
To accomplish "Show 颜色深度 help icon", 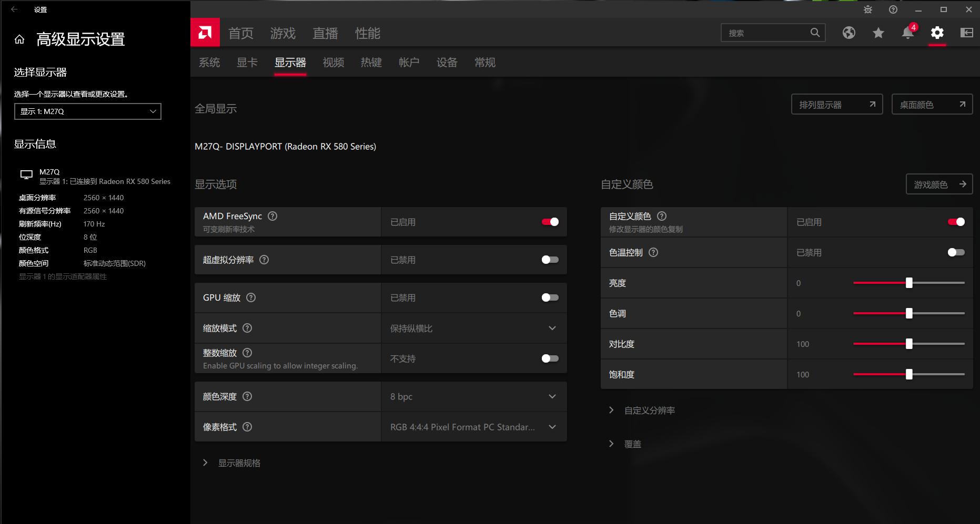I will click(x=247, y=396).
